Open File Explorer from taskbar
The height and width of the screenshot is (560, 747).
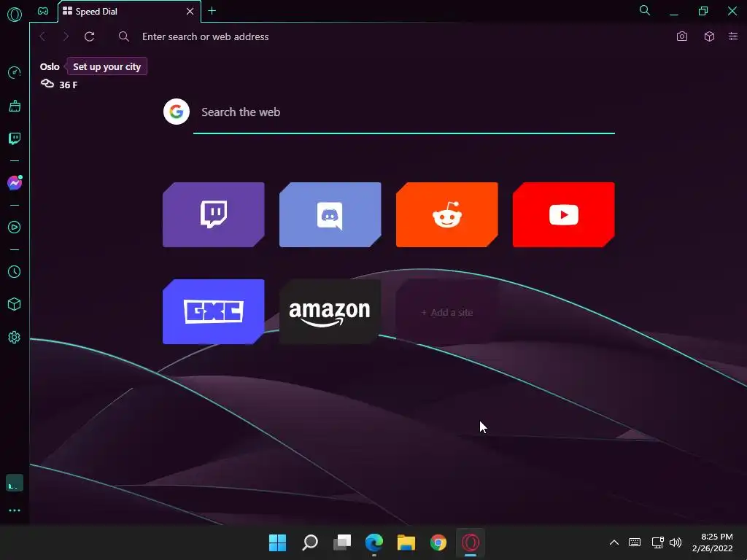click(406, 542)
